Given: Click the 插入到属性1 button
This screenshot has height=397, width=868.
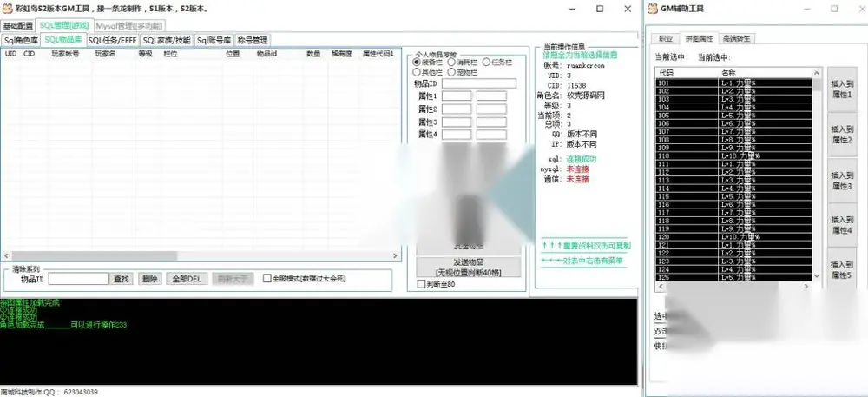Looking at the screenshot, I should coord(841,89).
